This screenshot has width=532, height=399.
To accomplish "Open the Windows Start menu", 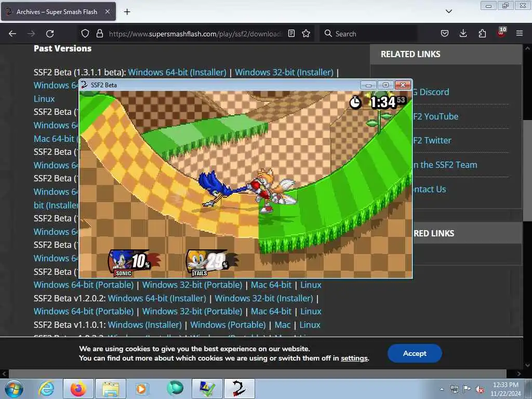I will pyautogui.click(x=14, y=389).
